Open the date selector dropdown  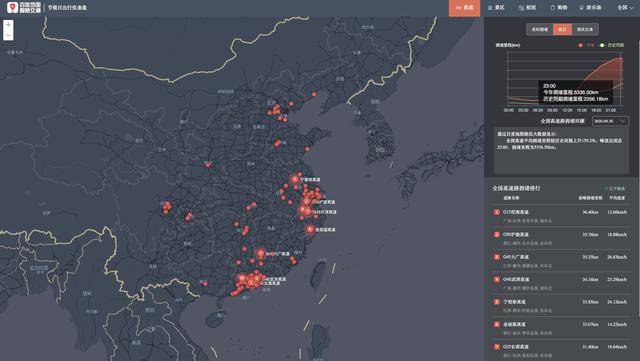(x=610, y=121)
